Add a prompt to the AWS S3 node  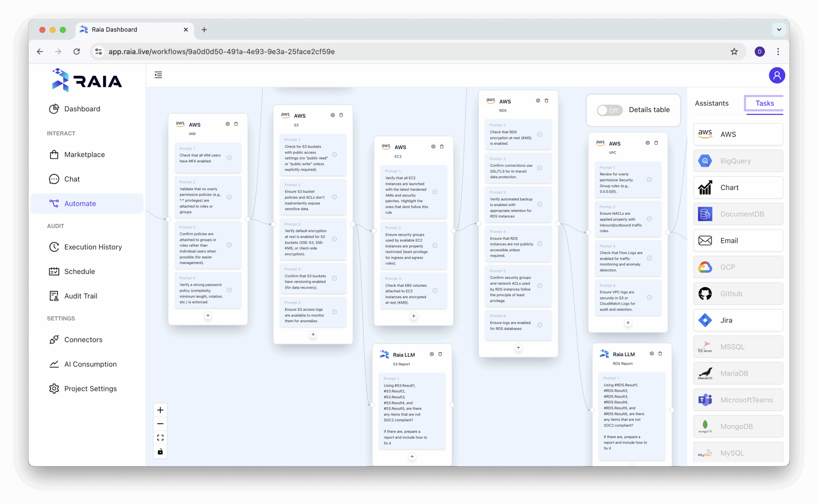[313, 335]
